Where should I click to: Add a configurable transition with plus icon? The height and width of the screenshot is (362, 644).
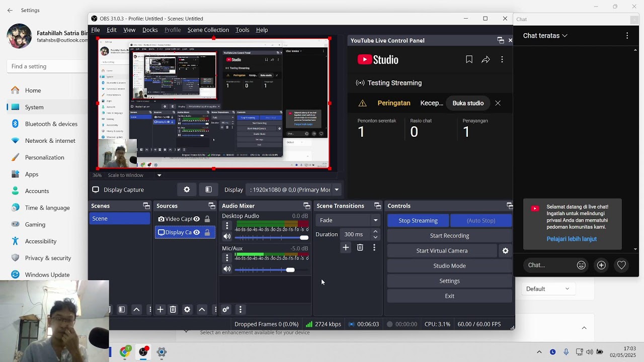[346, 247]
